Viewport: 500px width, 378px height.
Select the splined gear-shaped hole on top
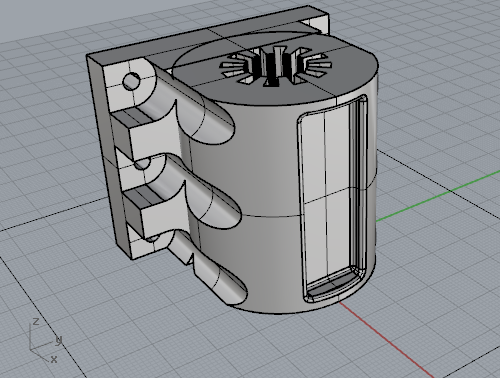click(275, 66)
